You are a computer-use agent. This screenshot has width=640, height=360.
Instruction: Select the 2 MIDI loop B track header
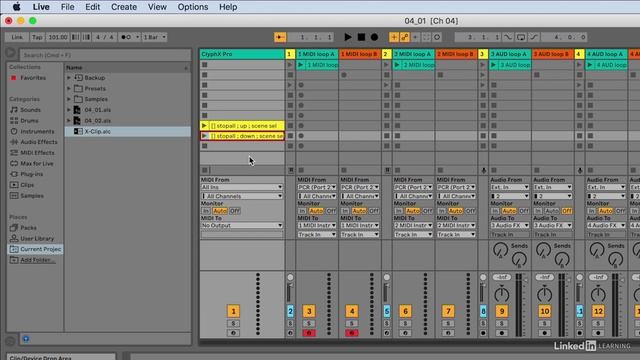[456, 54]
